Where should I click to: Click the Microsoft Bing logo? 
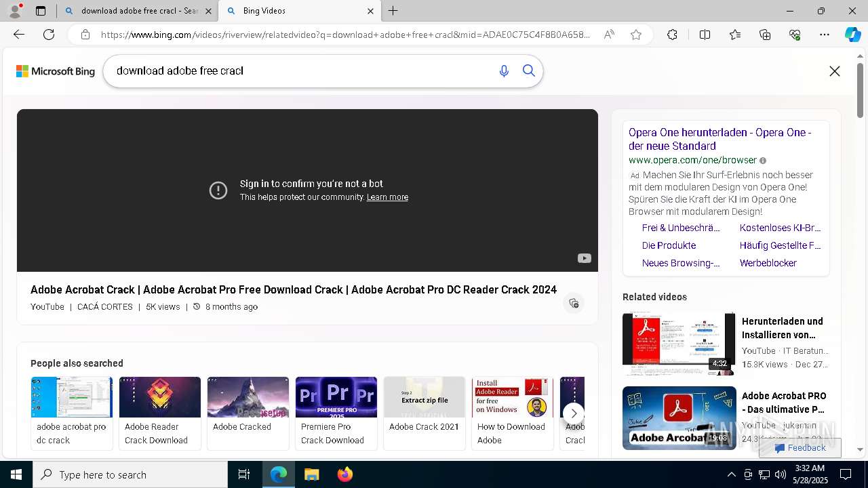[x=56, y=71]
